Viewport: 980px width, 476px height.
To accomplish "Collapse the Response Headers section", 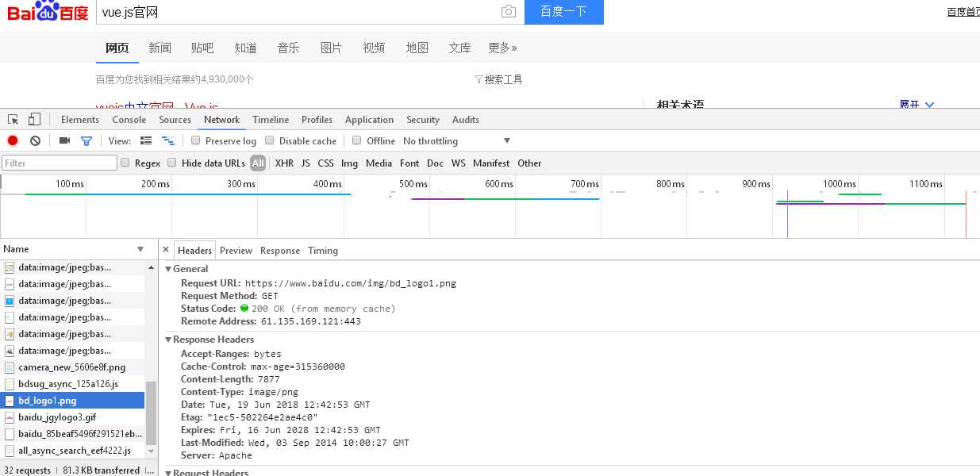I will coord(168,340).
